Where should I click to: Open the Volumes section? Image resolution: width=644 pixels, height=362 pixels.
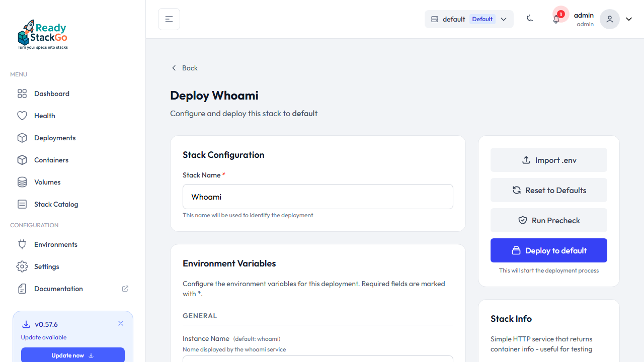point(47,182)
